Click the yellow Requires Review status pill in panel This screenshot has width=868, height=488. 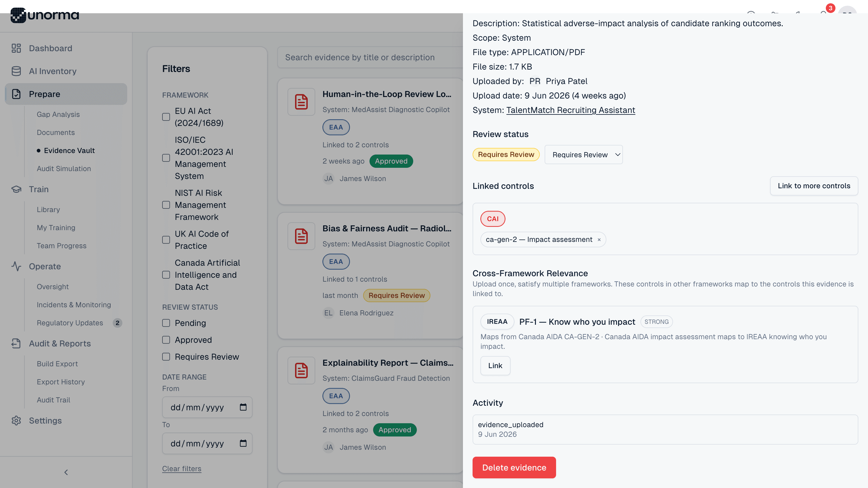(506, 155)
